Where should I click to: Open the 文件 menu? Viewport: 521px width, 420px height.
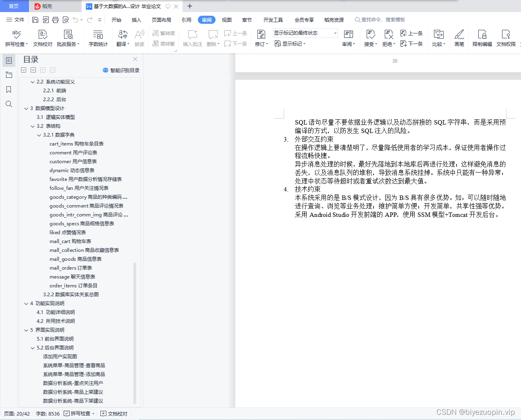tap(15, 20)
